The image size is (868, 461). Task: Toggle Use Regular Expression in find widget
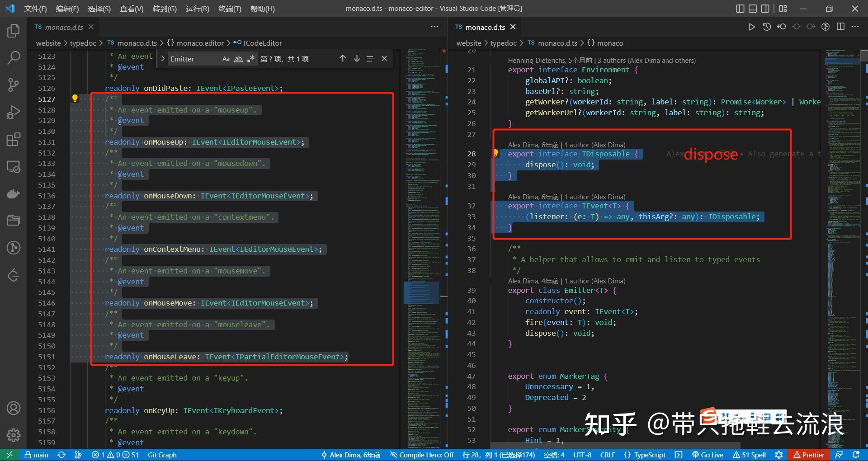251,59
